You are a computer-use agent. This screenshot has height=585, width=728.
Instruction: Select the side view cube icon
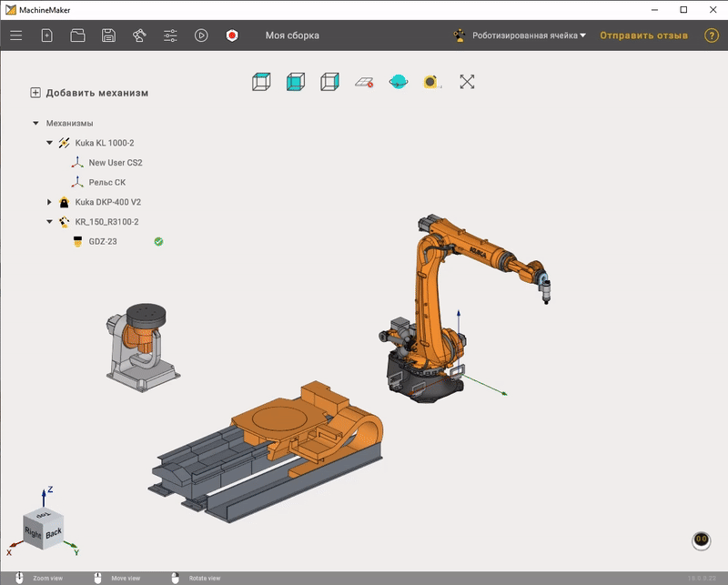[x=329, y=82]
